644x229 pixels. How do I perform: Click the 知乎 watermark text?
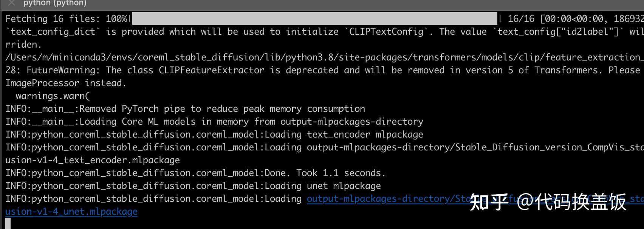coord(489,203)
